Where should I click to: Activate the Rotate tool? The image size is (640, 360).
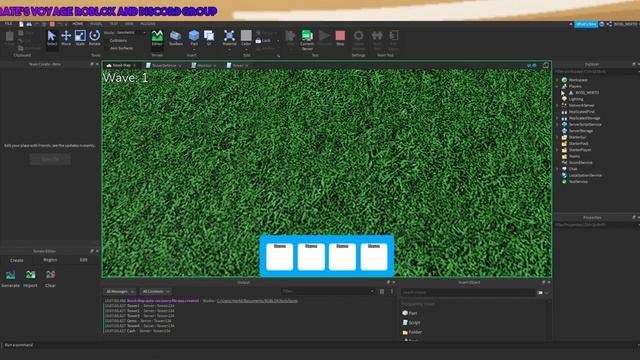coord(94,38)
